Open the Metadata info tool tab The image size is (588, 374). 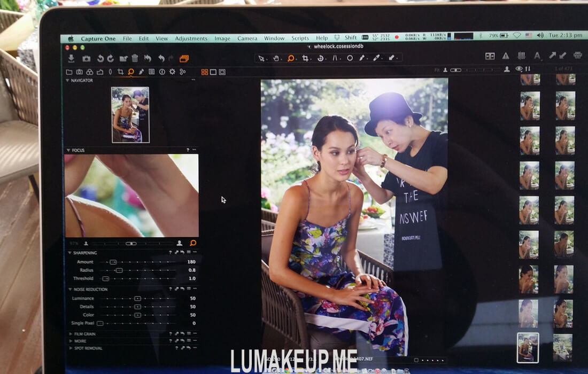[162, 72]
